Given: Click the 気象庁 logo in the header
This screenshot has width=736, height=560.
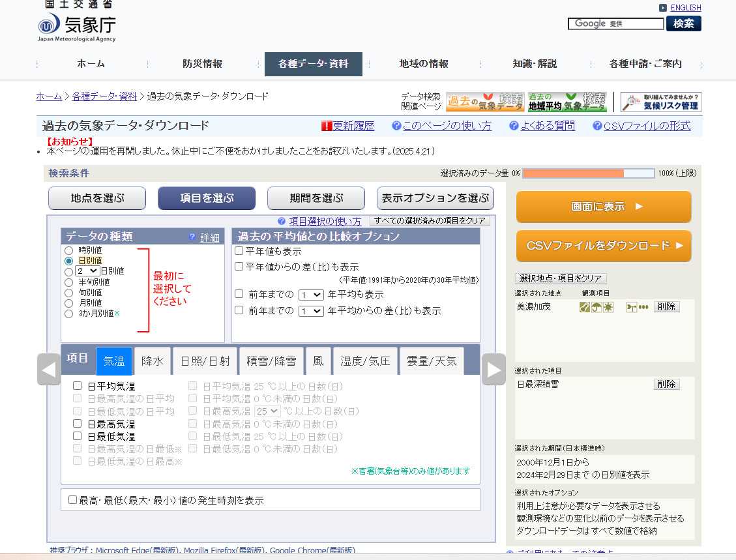Looking at the screenshot, I should (x=77, y=27).
